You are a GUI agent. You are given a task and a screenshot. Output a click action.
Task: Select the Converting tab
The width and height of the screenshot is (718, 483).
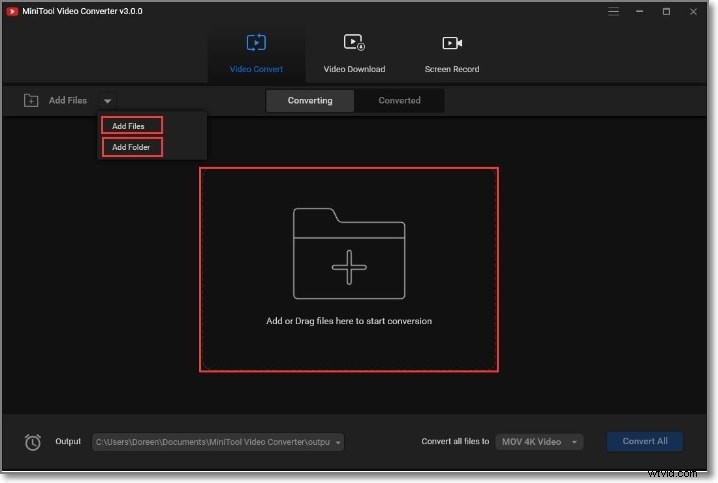coord(310,100)
